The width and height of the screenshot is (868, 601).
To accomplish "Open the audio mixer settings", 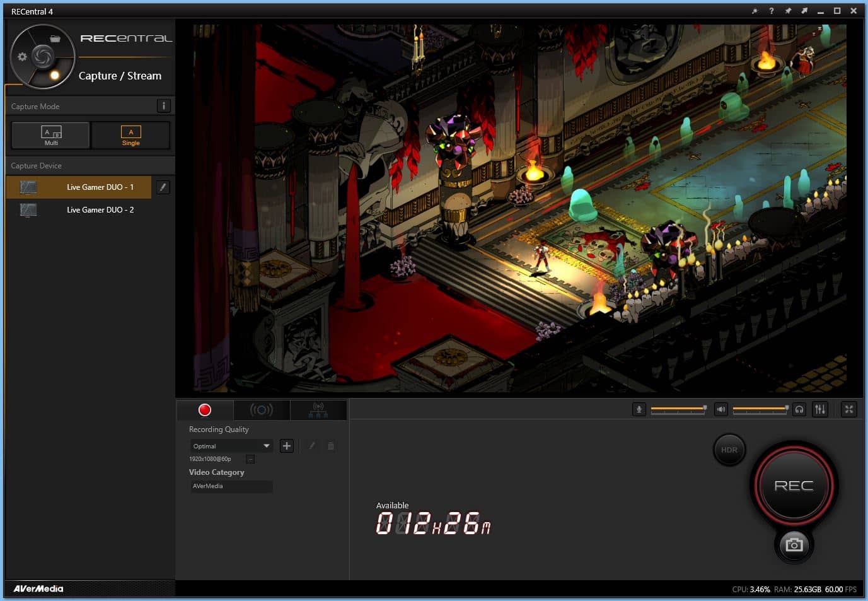I will coord(820,409).
